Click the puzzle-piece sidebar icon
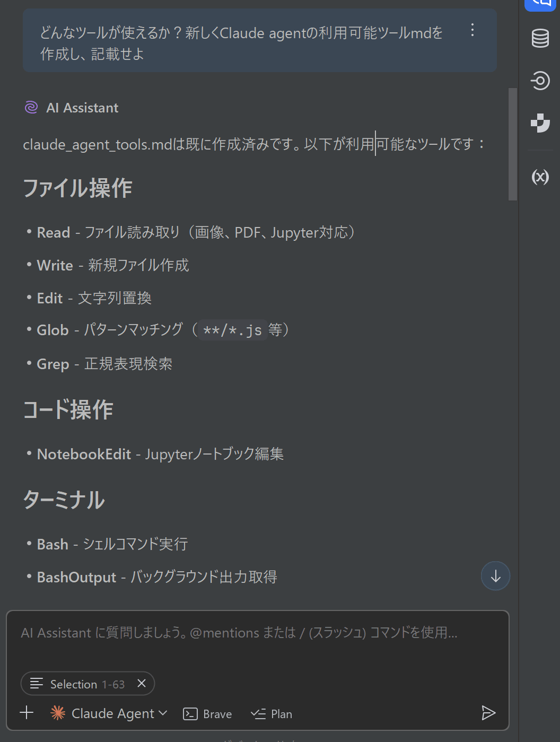 [x=540, y=123]
